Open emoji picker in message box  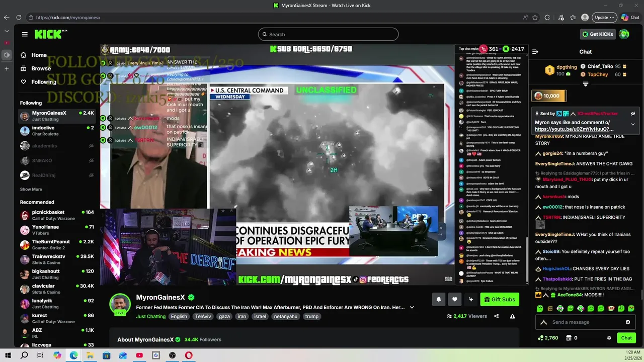tap(628, 322)
